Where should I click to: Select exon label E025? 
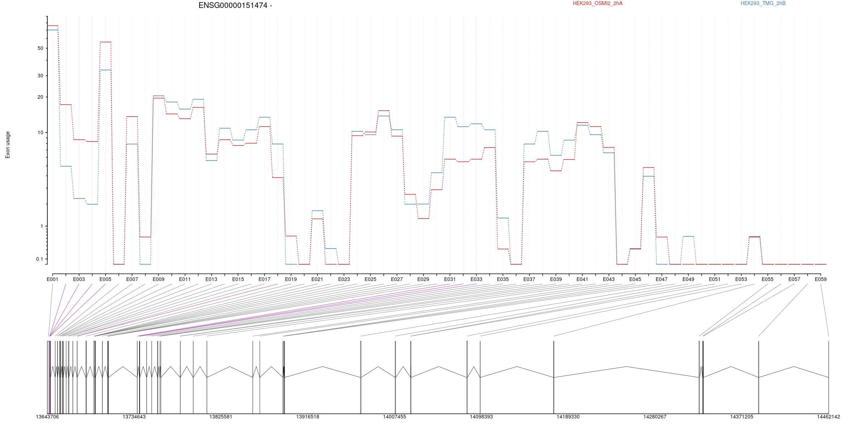(x=370, y=279)
